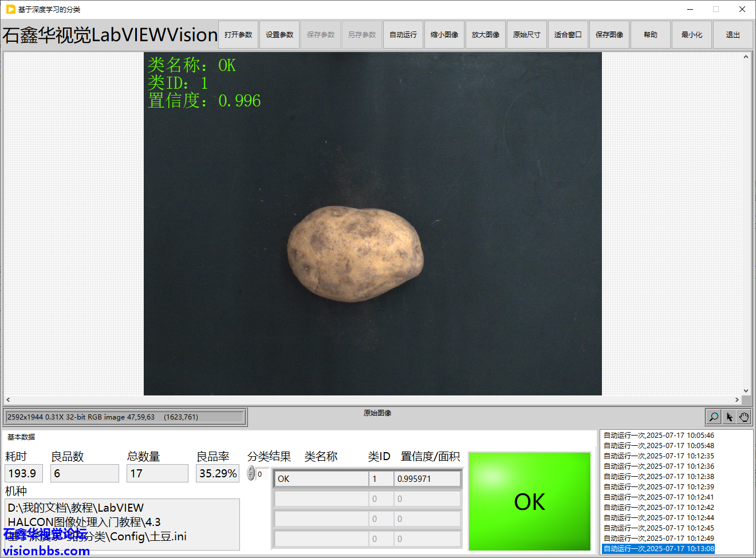Save image using 保存图像

point(609,35)
